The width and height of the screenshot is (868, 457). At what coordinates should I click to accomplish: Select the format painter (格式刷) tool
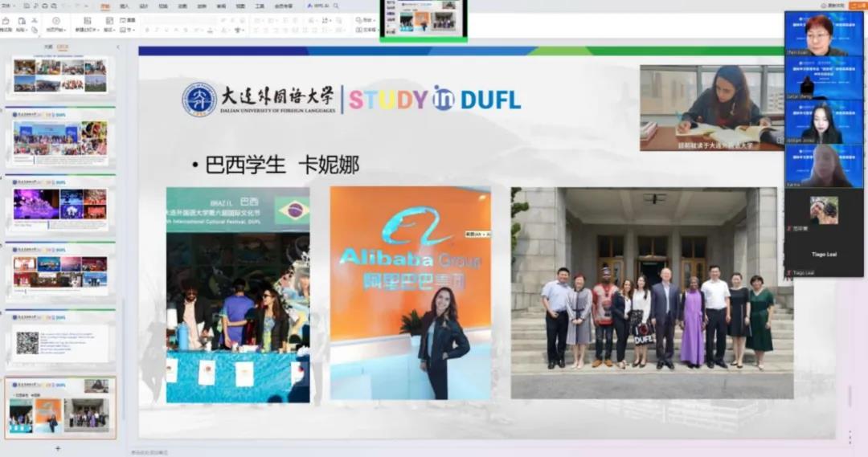click(x=6, y=24)
